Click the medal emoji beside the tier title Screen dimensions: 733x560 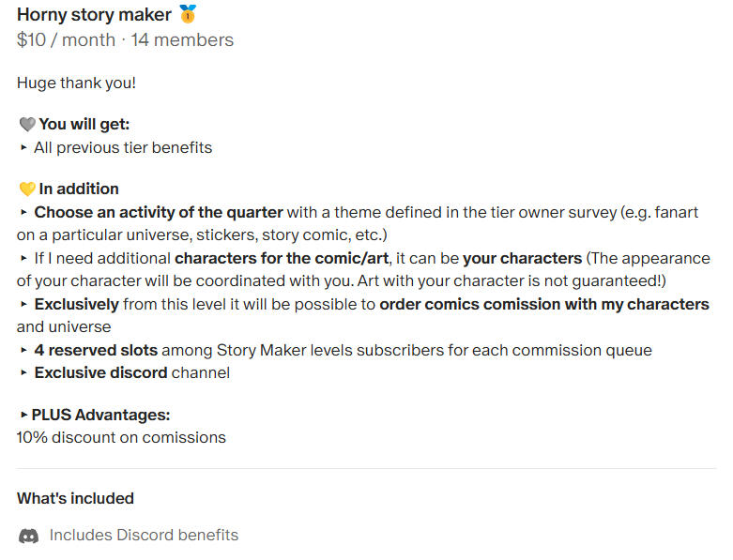pyautogui.click(x=189, y=14)
